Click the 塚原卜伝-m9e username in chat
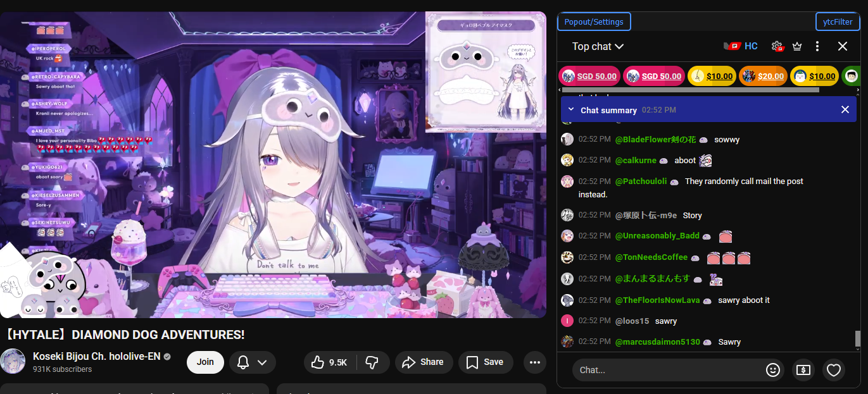The height and width of the screenshot is (394, 868). pyautogui.click(x=646, y=215)
